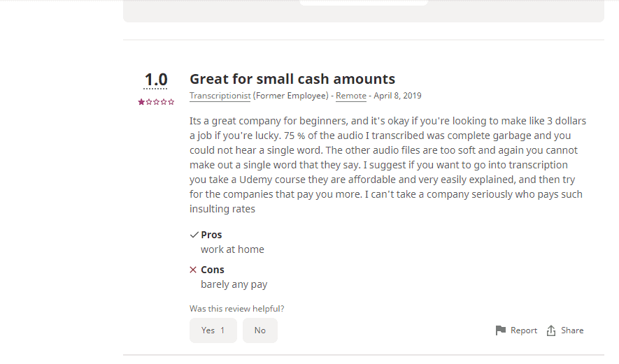Click the April 8, 2019 review date
This screenshot has width=619, height=364.
pos(397,96)
